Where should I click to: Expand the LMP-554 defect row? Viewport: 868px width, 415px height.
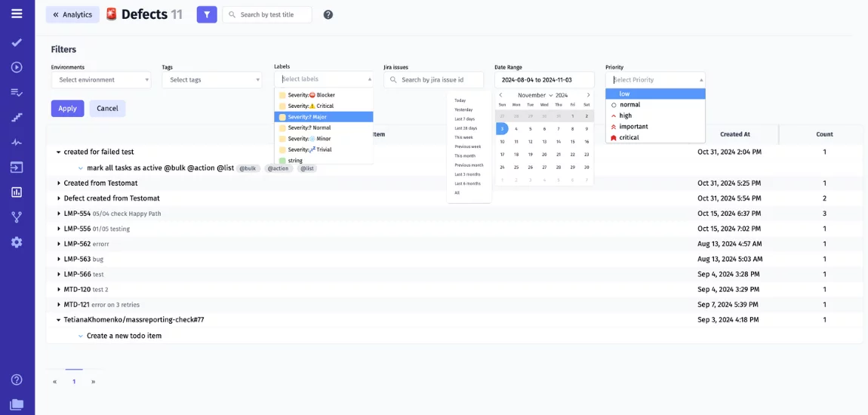click(59, 214)
